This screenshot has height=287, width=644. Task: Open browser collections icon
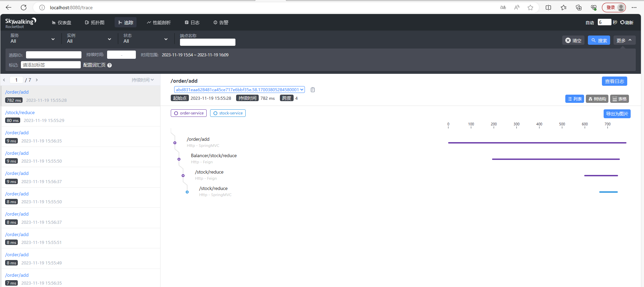[x=579, y=8]
